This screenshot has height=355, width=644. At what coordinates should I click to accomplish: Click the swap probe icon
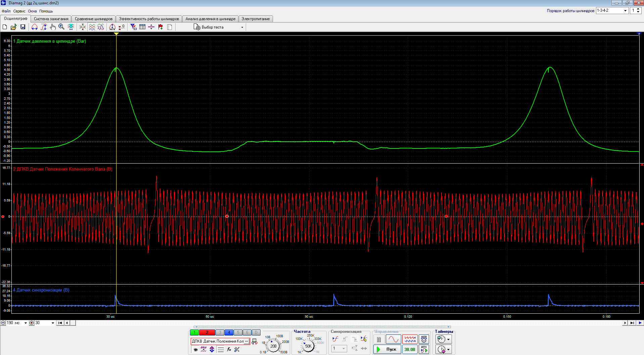[x=254, y=341]
